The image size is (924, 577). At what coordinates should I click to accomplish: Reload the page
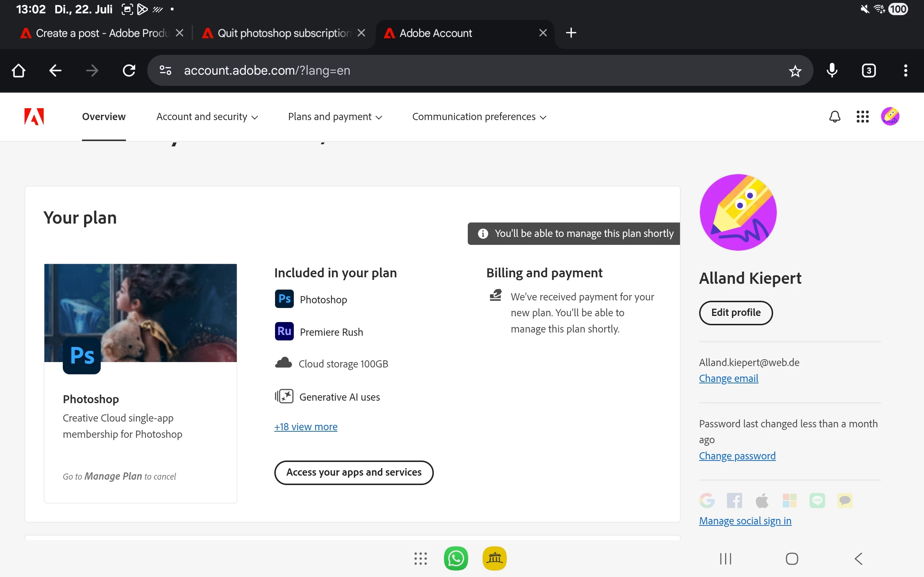[129, 71]
